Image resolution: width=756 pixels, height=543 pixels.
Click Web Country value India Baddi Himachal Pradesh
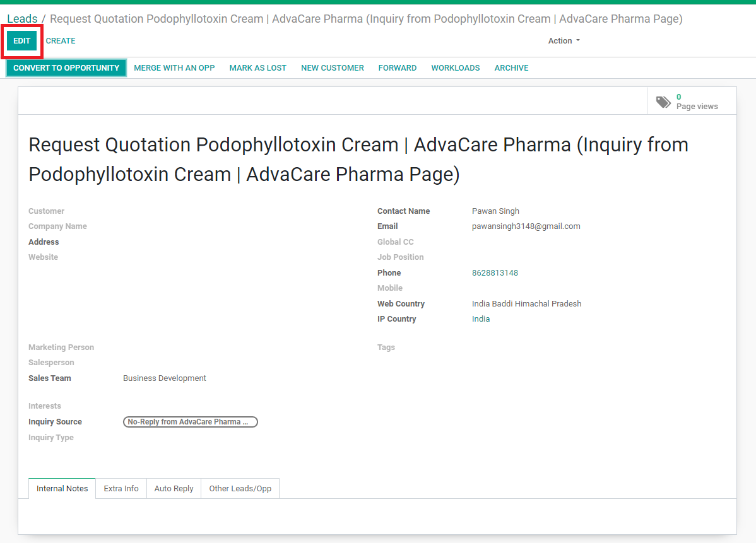[x=526, y=303]
